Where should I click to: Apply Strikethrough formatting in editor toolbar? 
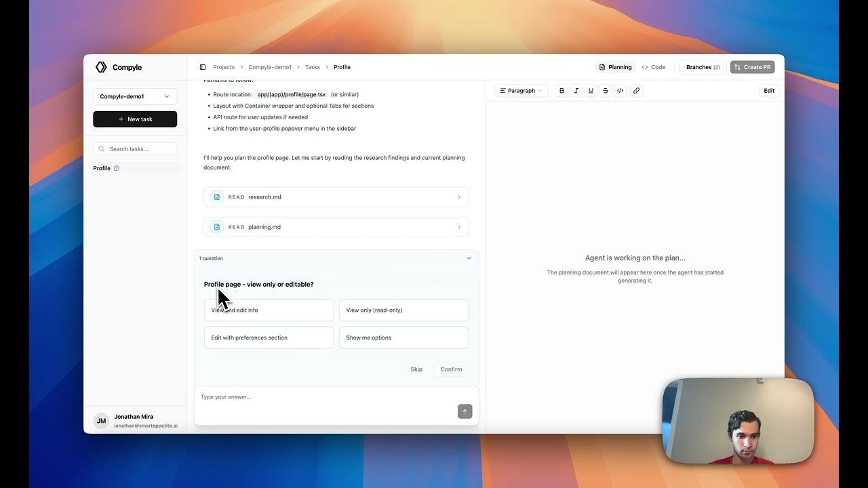(606, 91)
